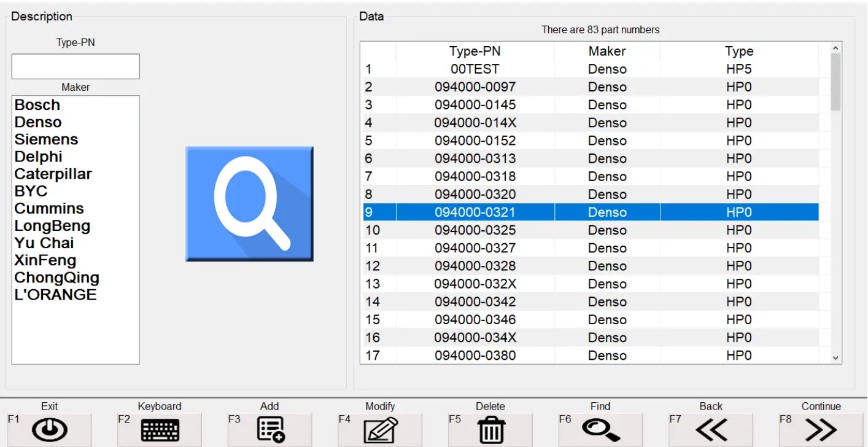Select the F4 Modify pencil icon

tap(380, 429)
